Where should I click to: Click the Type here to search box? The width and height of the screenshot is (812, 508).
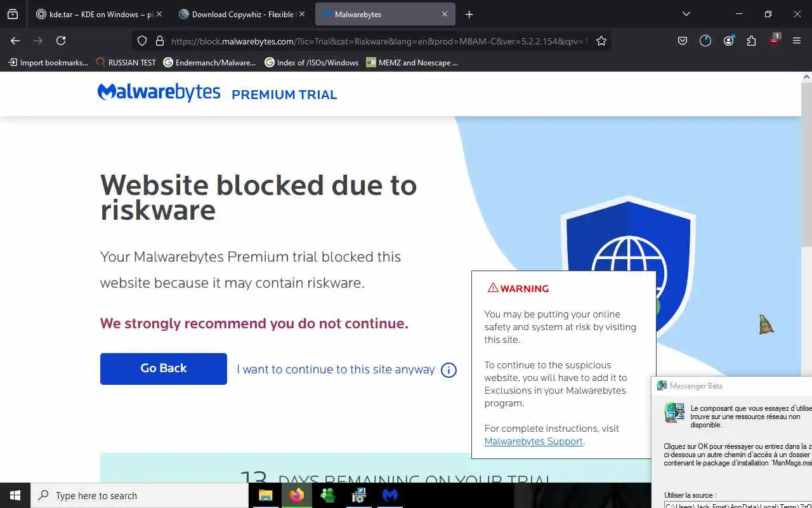pos(140,495)
